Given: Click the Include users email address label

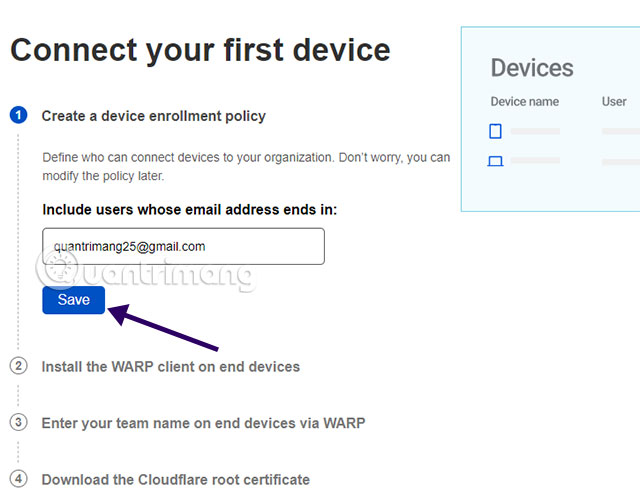Looking at the screenshot, I should (189, 210).
